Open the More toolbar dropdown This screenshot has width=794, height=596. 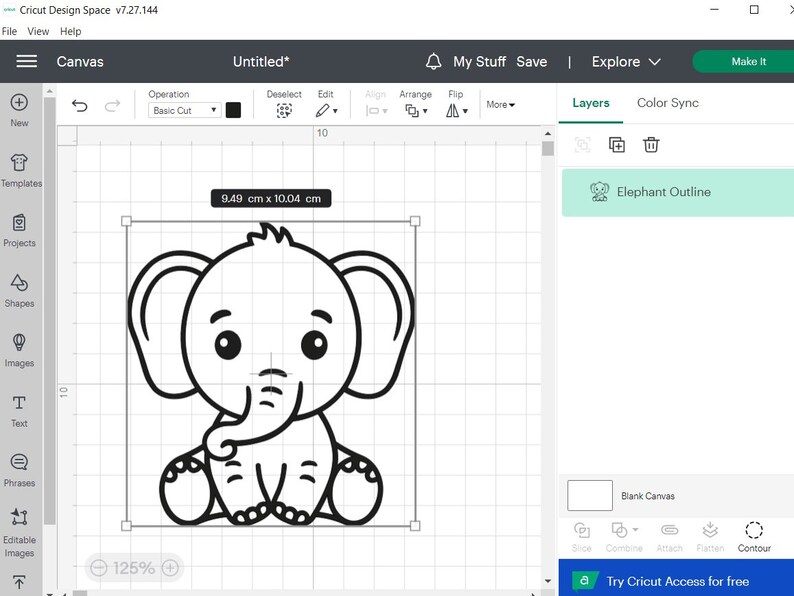point(500,104)
